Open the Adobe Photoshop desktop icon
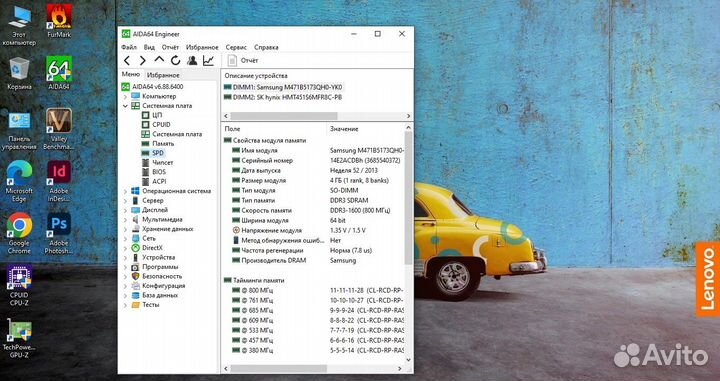Screen dimensions: 720x381 tap(59, 234)
